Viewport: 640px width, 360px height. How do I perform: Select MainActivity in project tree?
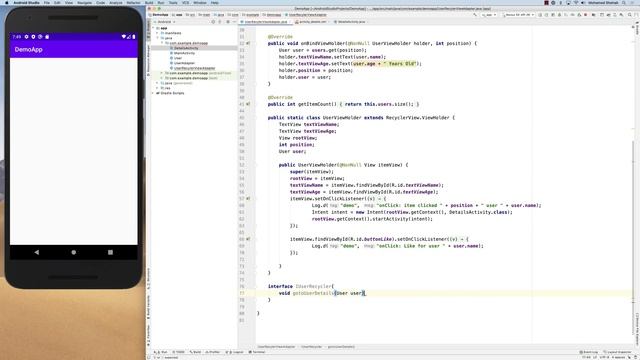184,53
